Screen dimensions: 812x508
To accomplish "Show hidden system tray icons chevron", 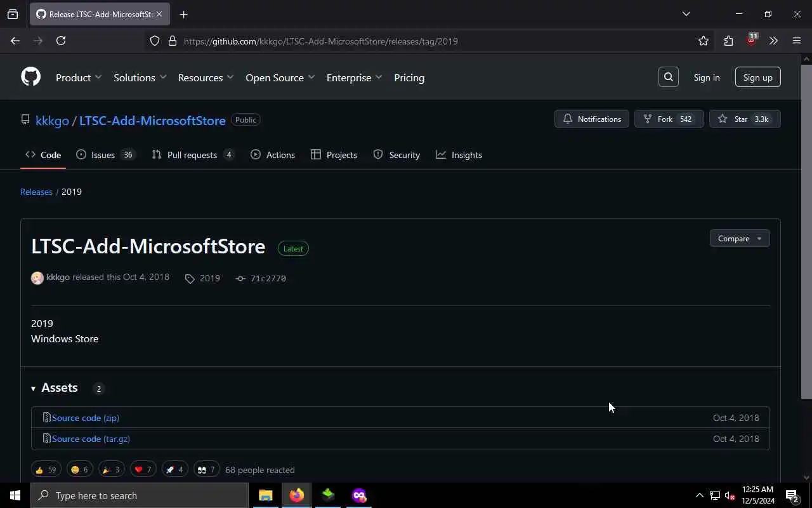I will [700, 495].
